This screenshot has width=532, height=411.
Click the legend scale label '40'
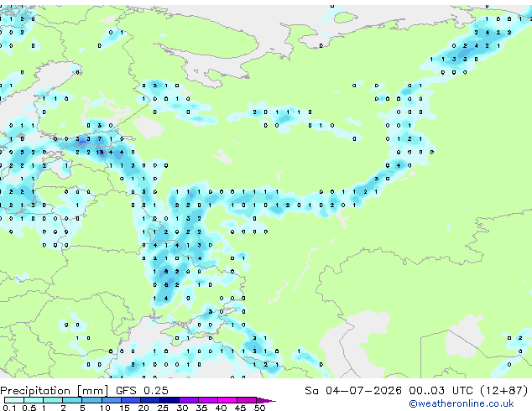coord(221,408)
